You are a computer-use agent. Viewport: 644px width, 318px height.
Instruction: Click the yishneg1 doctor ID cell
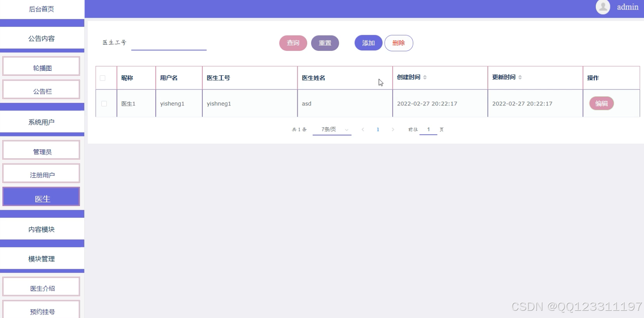250,104
